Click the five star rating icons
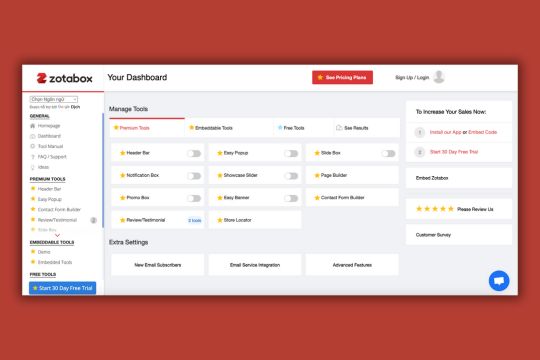This screenshot has height=360, width=540. 435,209
